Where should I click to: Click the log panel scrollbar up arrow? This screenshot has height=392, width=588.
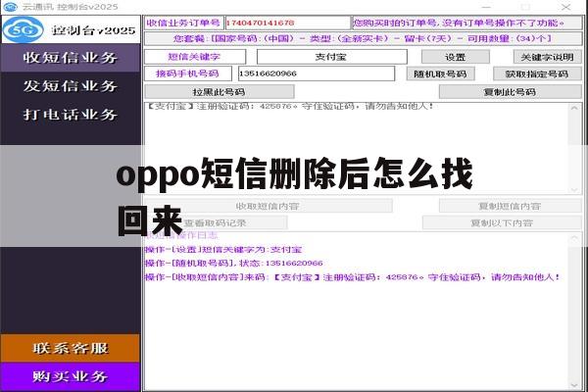[574, 238]
